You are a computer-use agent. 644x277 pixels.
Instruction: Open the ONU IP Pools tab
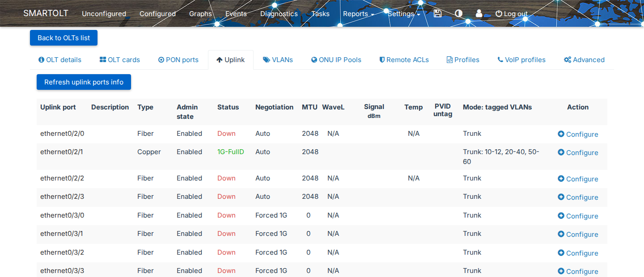(336, 60)
